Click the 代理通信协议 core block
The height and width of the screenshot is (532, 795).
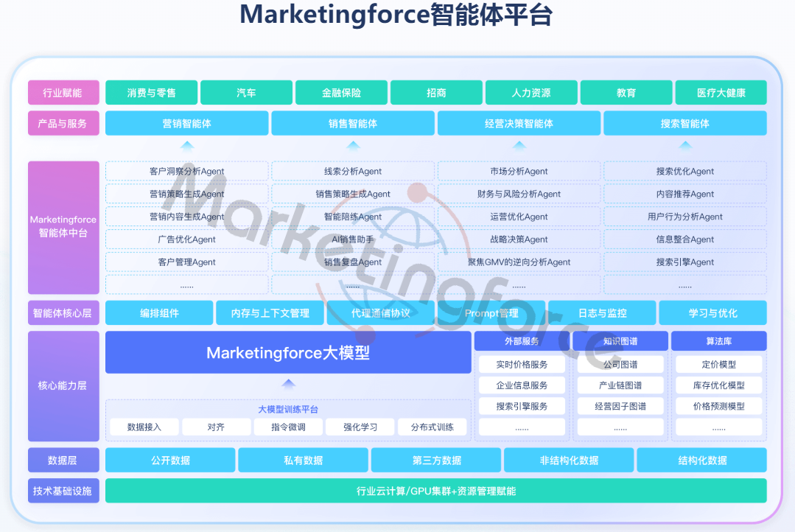click(381, 313)
